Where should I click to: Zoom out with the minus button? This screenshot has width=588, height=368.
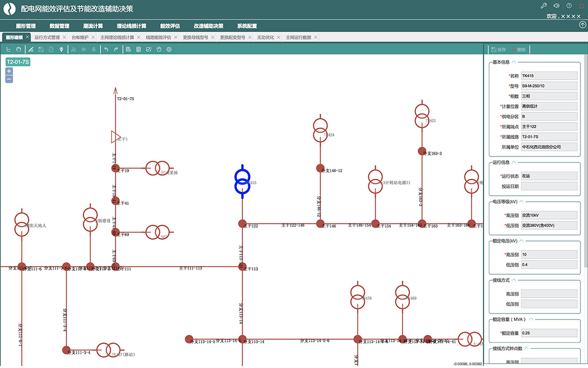click(9, 80)
